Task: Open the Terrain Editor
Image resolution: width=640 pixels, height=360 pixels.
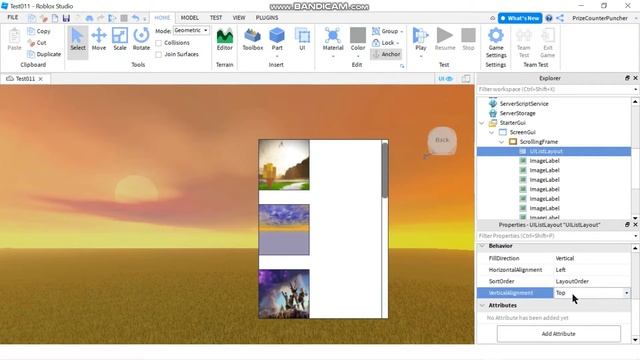Action: (x=224, y=40)
